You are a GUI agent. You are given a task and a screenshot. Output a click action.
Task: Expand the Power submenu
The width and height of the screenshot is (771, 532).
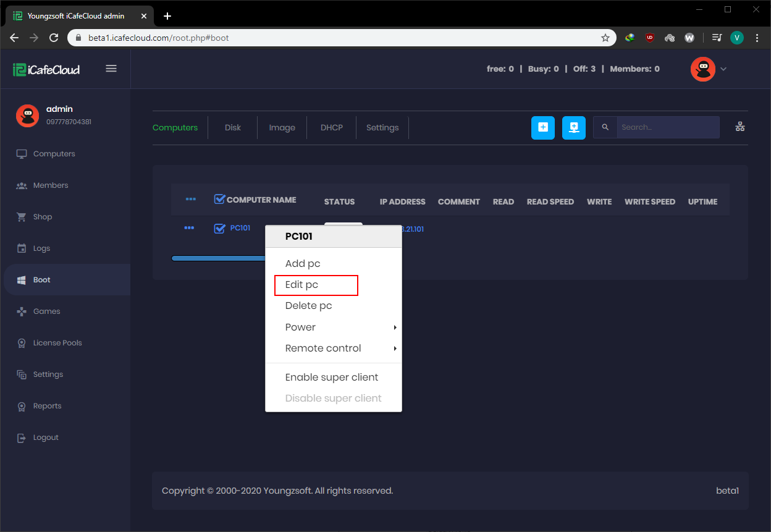(300, 327)
